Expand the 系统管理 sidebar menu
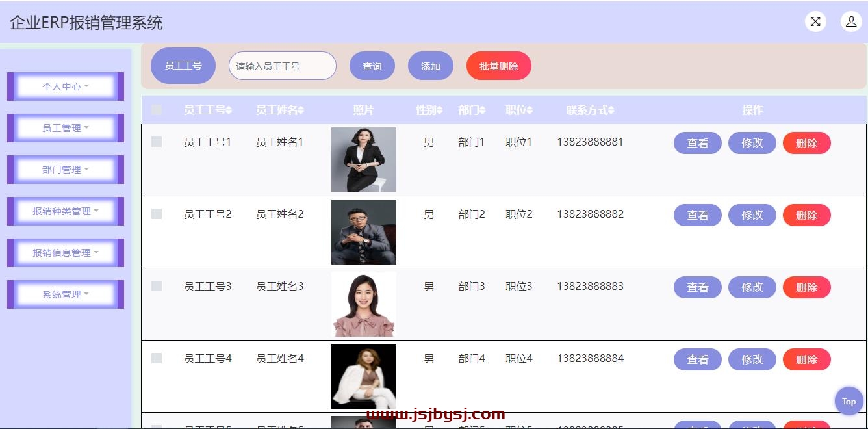The image size is (868, 429). [66, 294]
